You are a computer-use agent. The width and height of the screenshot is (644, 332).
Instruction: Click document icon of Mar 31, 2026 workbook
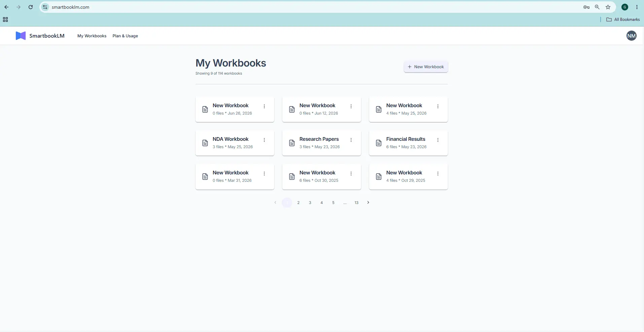coord(205,176)
